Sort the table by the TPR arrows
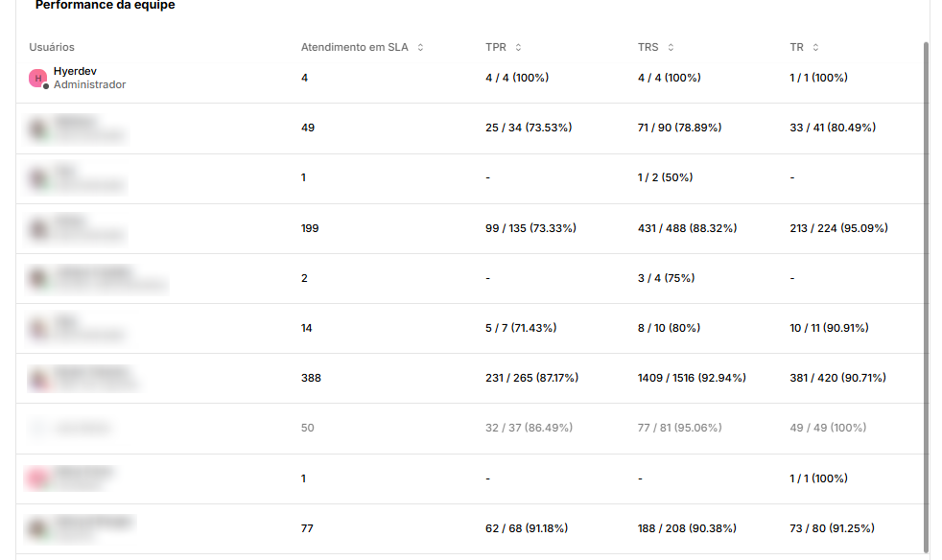The image size is (942, 560). 518,47
